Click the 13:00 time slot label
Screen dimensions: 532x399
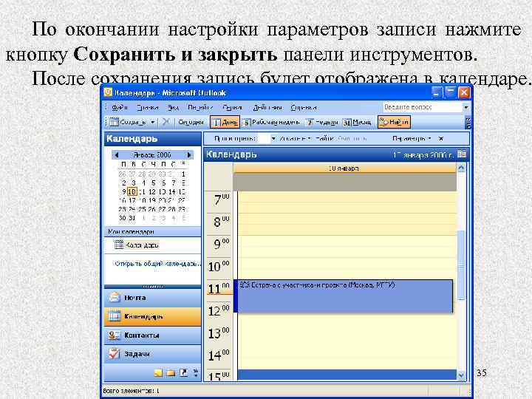(219, 333)
